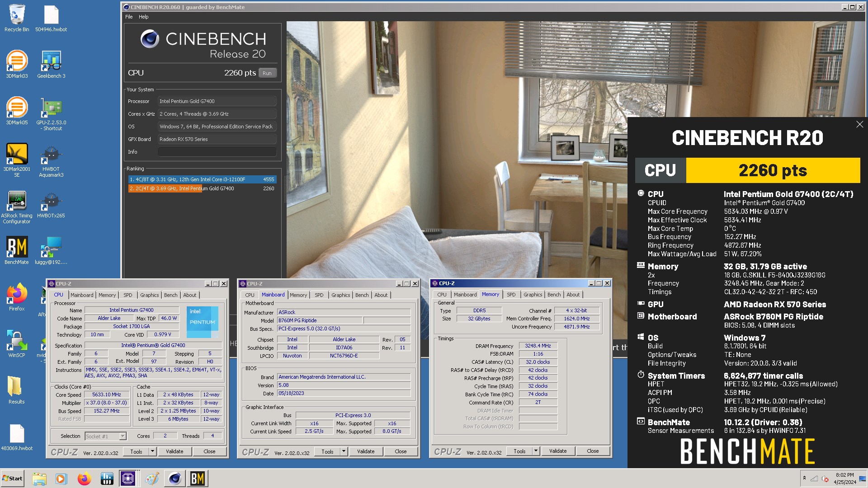
Task: Click Radeon RX 570 Series GFX Board field
Action: coord(217,139)
